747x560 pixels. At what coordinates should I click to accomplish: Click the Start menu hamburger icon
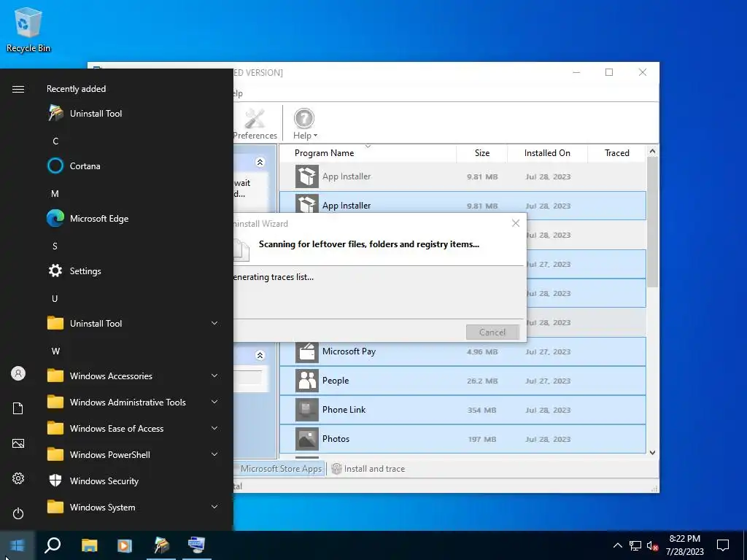click(x=18, y=89)
